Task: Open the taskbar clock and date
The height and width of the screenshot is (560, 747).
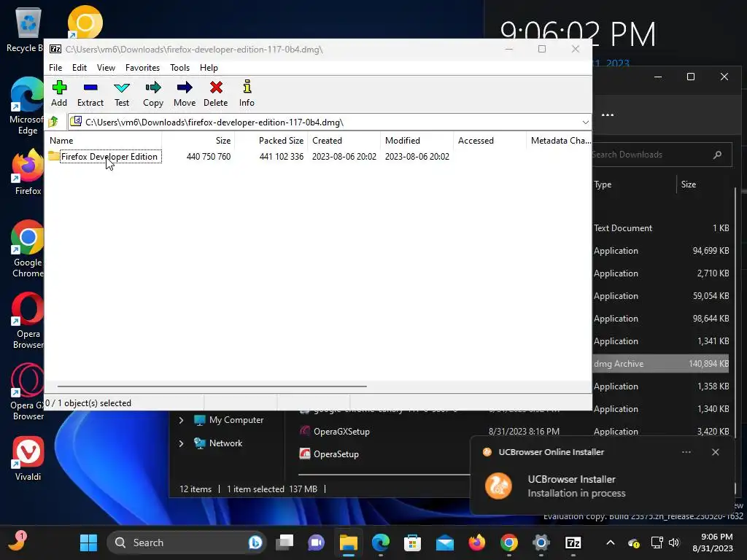Action: click(x=713, y=542)
